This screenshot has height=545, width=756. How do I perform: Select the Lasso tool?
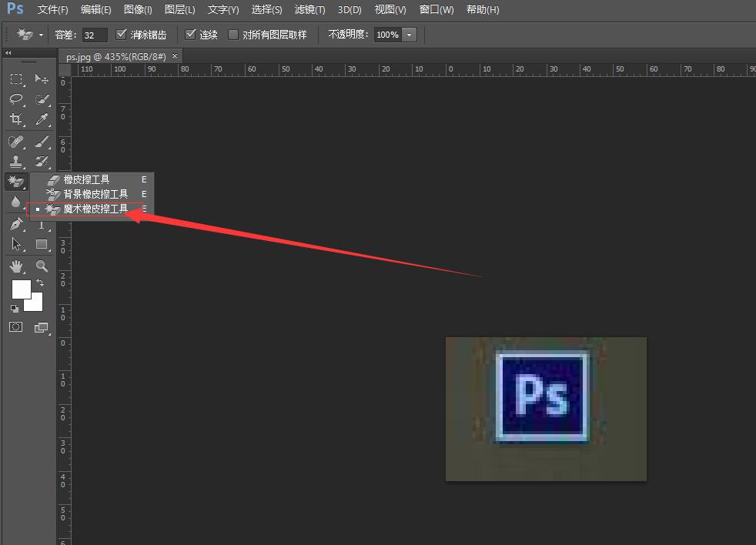click(x=16, y=99)
